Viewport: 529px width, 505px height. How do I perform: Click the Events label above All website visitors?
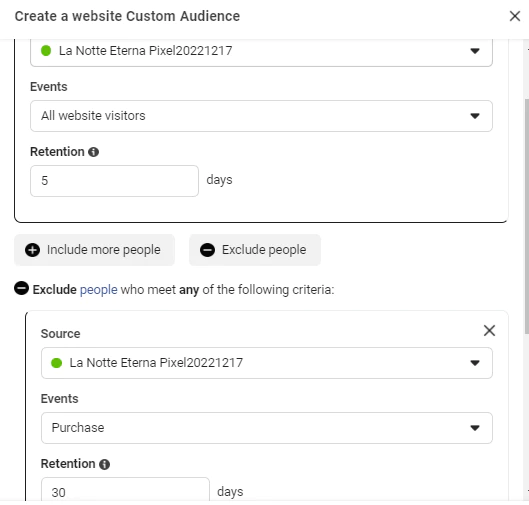49,87
